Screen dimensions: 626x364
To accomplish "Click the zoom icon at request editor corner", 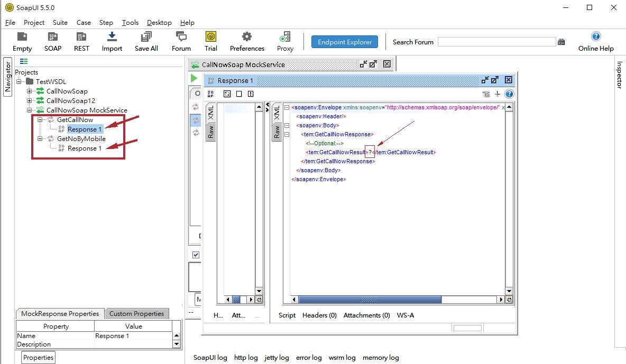I will [259, 300].
